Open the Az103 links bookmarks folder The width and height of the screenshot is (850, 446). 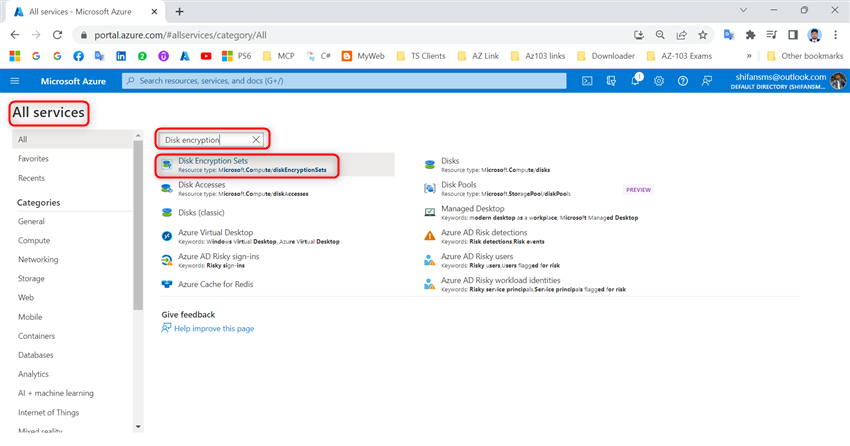pyautogui.click(x=538, y=56)
